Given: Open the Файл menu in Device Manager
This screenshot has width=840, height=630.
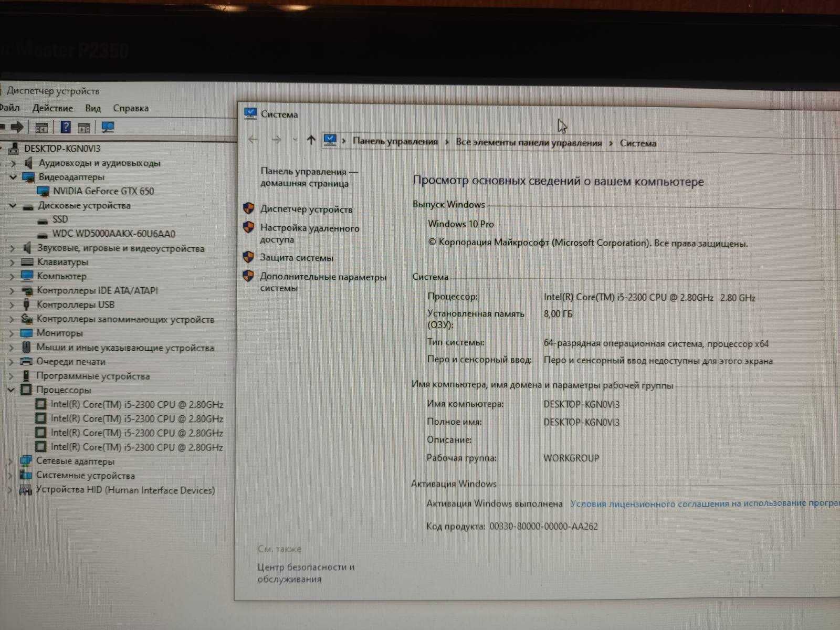Looking at the screenshot, I should pos(9,108).
